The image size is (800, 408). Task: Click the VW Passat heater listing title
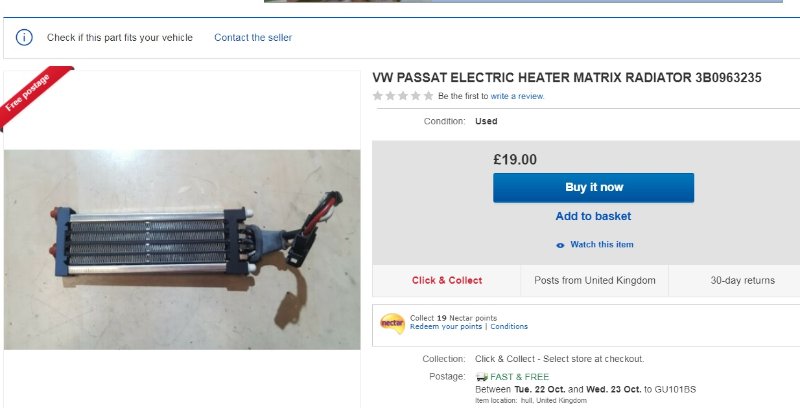567,78
